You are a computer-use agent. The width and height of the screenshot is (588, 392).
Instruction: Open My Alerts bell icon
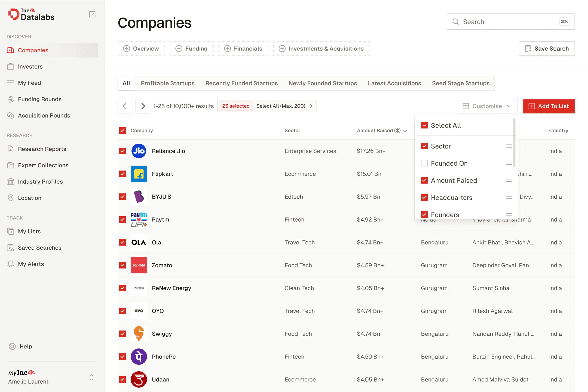[11, 264]
